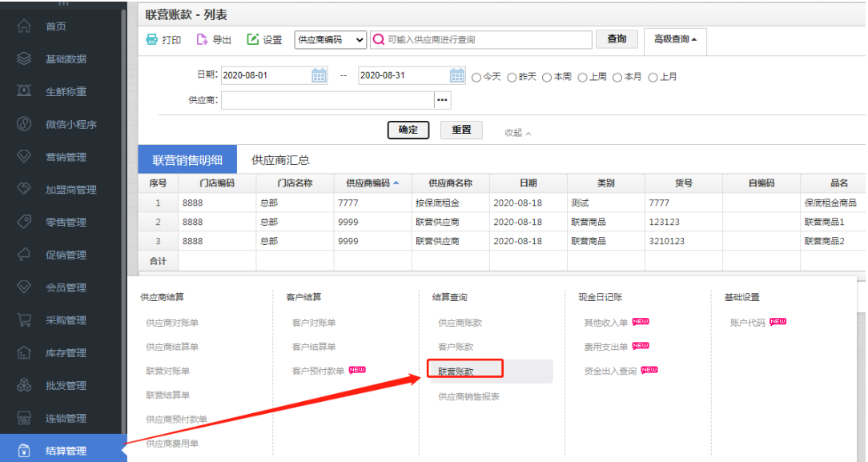Open 供应商结算单 menu item
The width and height of the screenshot is (868, 462).
[x=171, y=347]
